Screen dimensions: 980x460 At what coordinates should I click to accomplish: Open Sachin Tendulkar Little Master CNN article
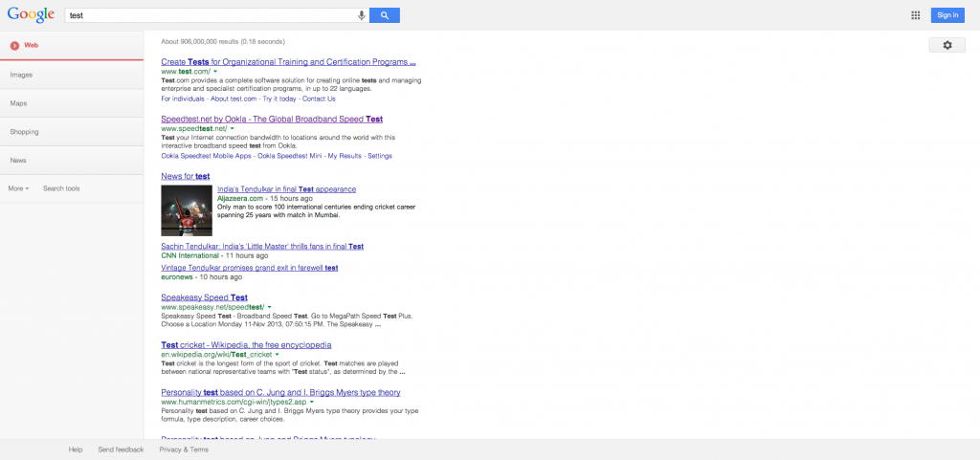pos(262,247)
